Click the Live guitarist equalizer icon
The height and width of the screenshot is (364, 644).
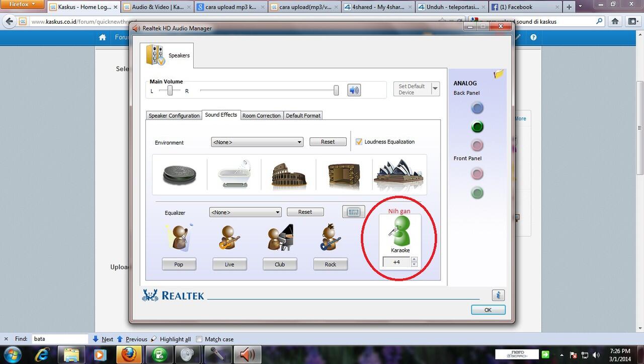pos(229,238)
